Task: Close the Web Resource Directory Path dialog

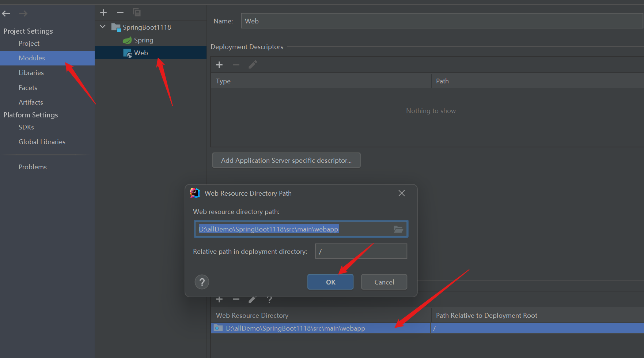Action: pos(401,193)
